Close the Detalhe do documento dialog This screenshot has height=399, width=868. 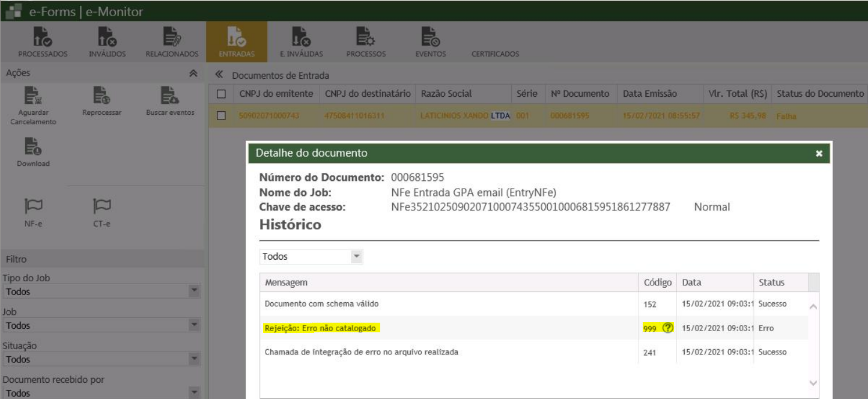tap(819, 154)
